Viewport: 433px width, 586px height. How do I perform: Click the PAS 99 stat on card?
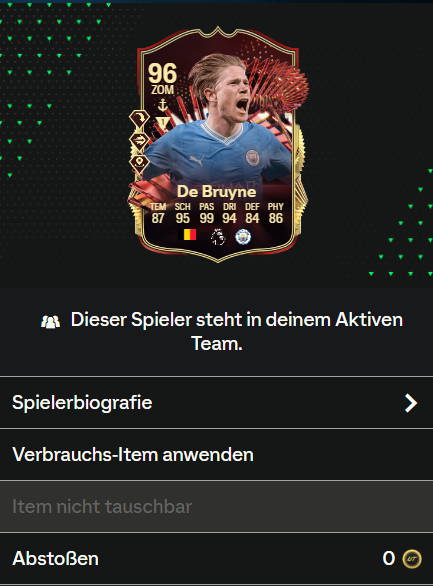tap(206, 213)
